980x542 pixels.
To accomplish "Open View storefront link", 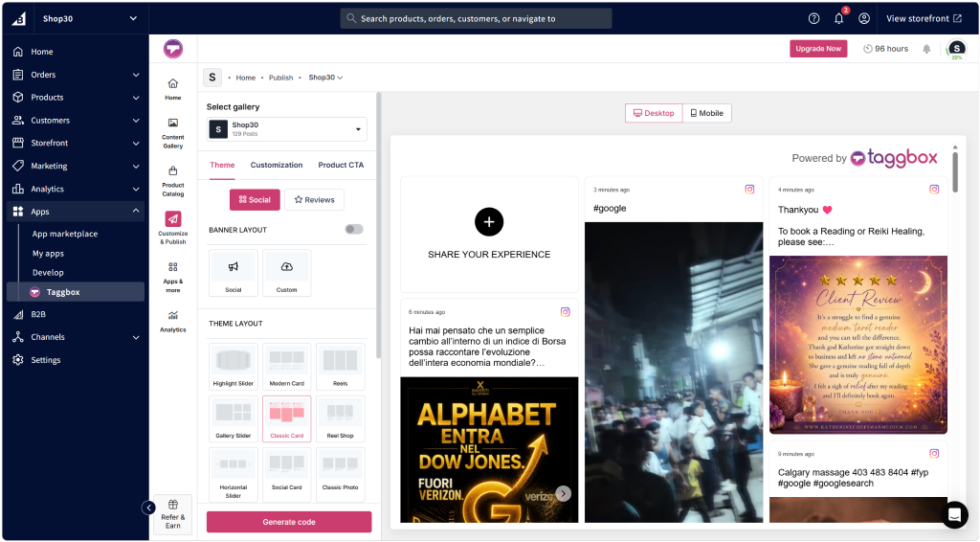I will coord(924,19).
